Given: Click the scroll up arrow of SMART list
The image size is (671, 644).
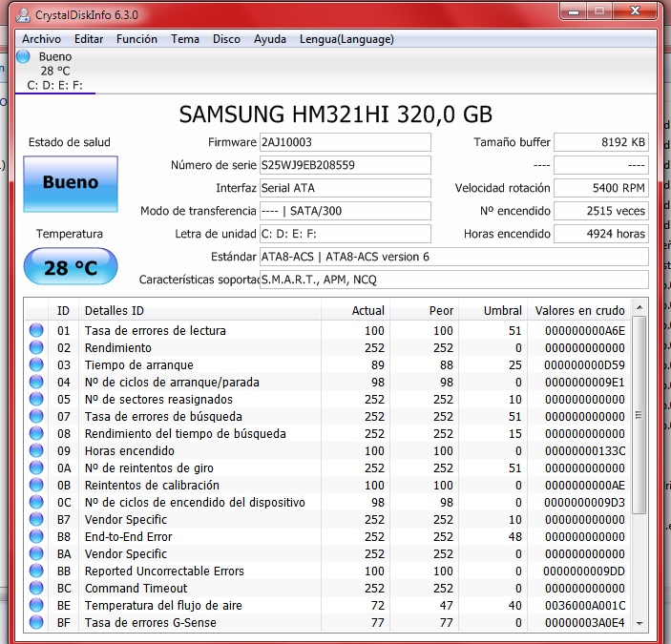Looking at the screenshot, I should [640, 307].
